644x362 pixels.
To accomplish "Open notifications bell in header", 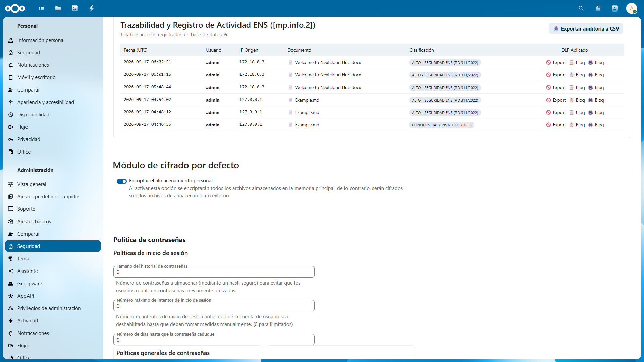I will 598,8.
